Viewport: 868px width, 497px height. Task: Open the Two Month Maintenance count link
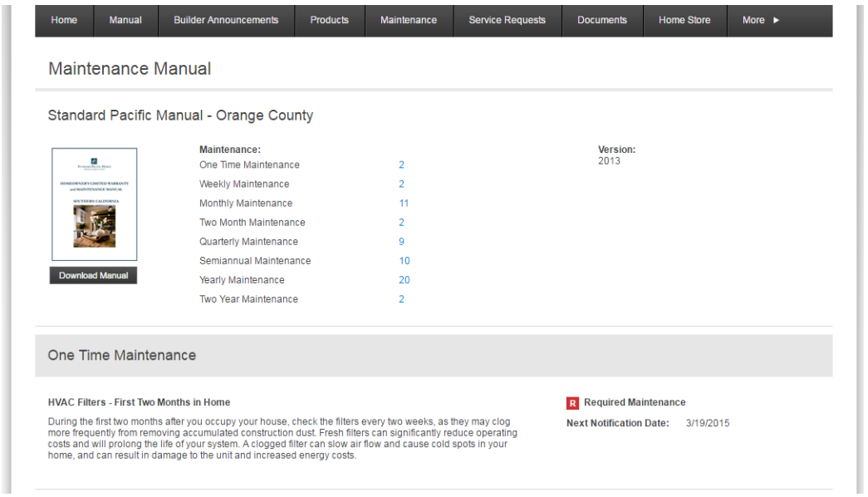point(401,222)
